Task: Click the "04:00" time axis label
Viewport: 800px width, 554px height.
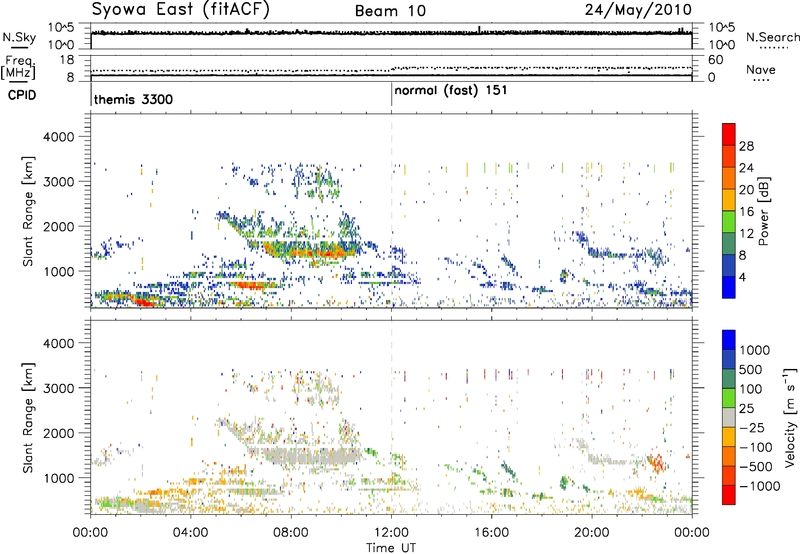Action: [x=190, y=533]
